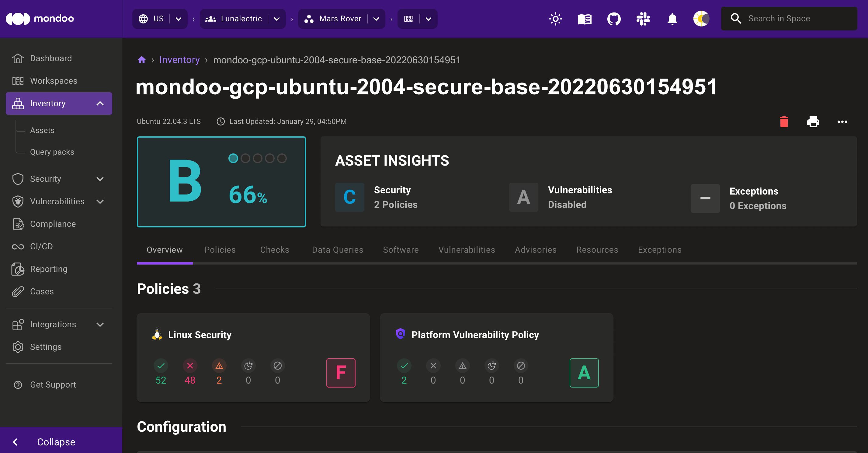868x453 pixels.
Task: Click the more options ellipsis icon
Action: 843,122
